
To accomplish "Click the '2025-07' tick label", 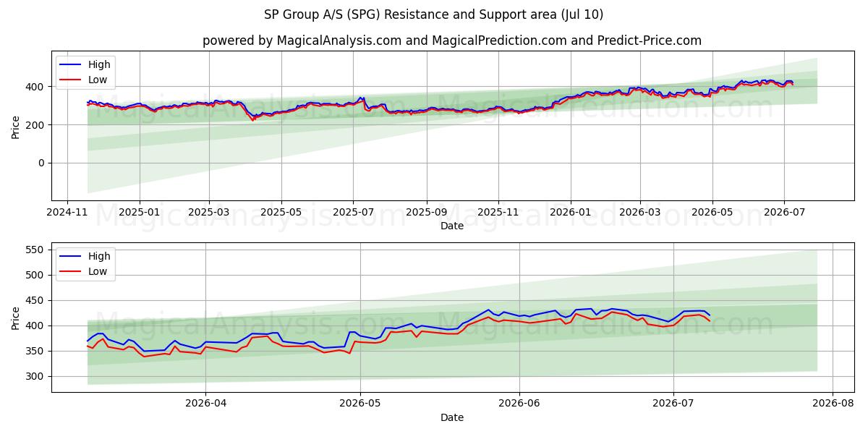I will (x=353, y=213).
